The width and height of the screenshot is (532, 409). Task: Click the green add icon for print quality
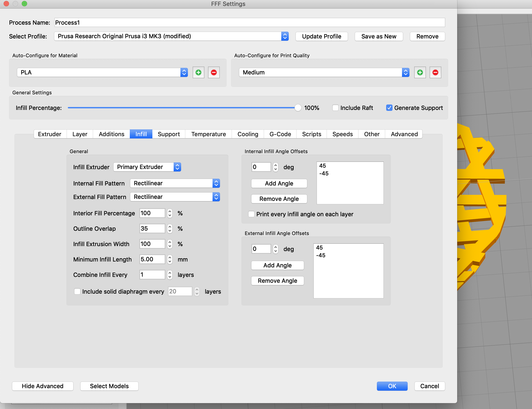tap(420, 72)
